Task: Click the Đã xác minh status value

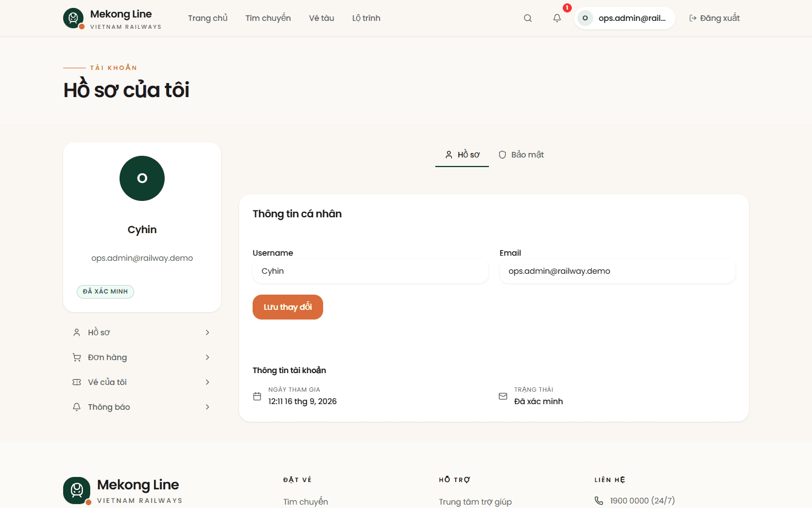Action: [539, 401]
